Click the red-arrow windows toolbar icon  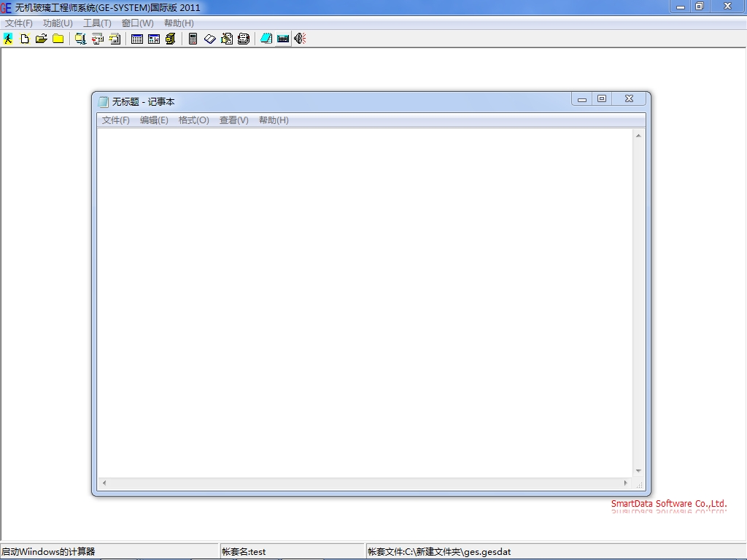(98, 39)
